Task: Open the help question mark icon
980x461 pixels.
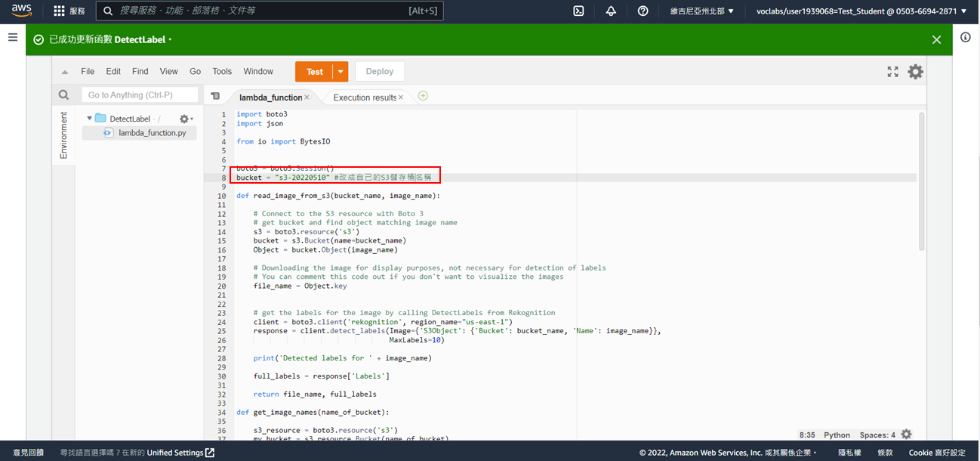Action: click(x=643, y=11)
